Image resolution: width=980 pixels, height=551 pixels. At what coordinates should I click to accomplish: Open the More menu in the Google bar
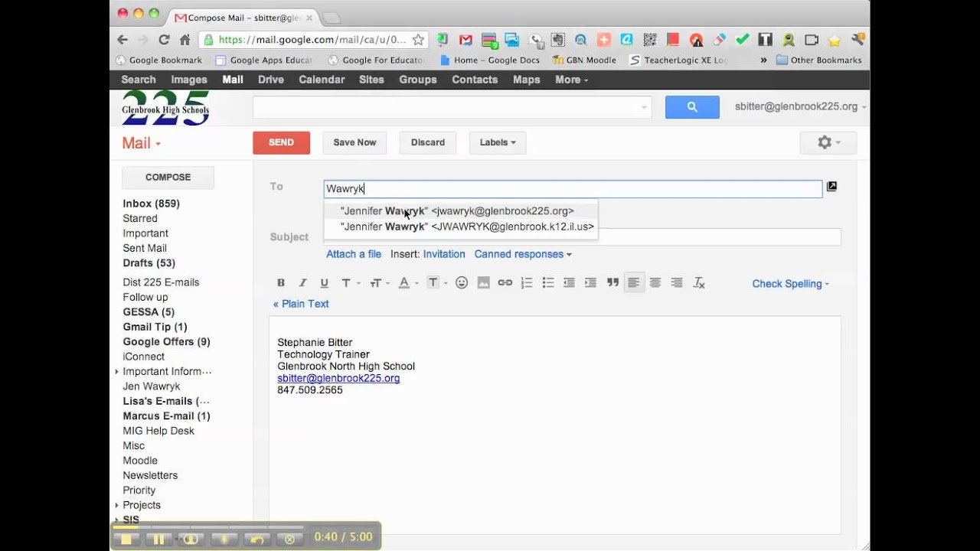(x=572, y=80)
